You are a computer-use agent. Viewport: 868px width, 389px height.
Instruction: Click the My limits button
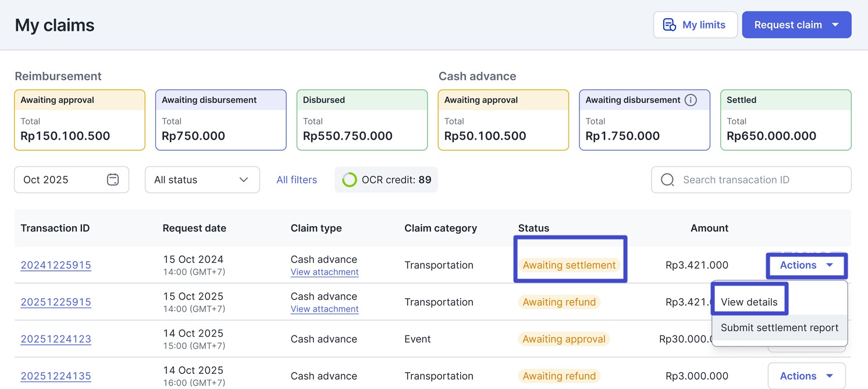click(695, 25)
